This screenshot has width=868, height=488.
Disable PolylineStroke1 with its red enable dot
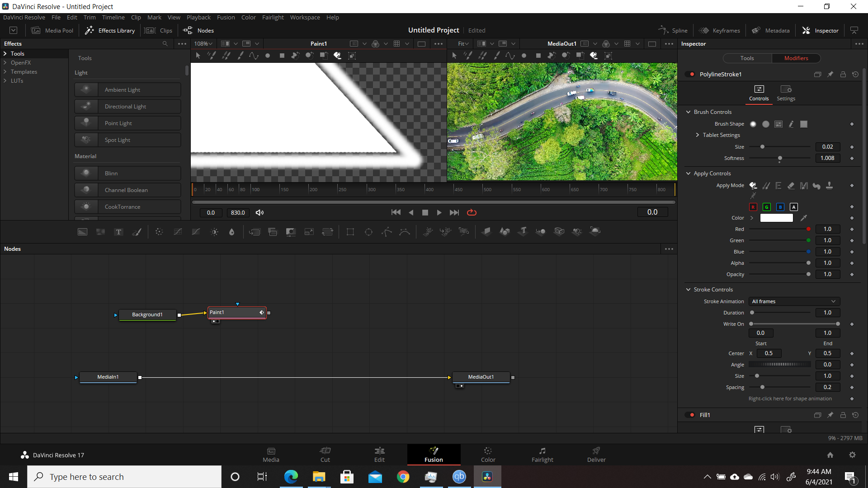[692, 74]
